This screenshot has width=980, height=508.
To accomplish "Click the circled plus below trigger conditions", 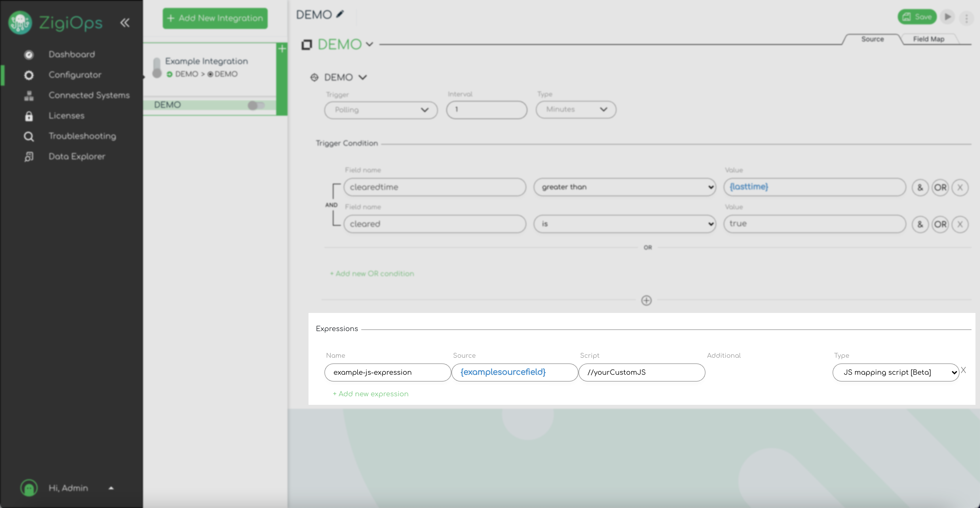I will (646, 300).
